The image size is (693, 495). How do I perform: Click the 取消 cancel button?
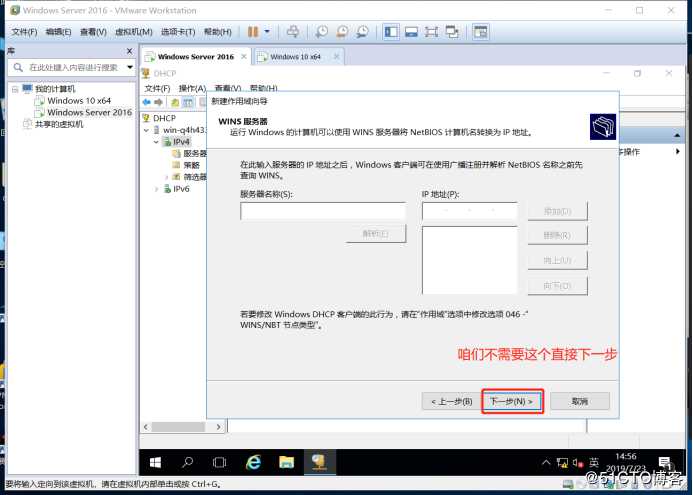580,401
